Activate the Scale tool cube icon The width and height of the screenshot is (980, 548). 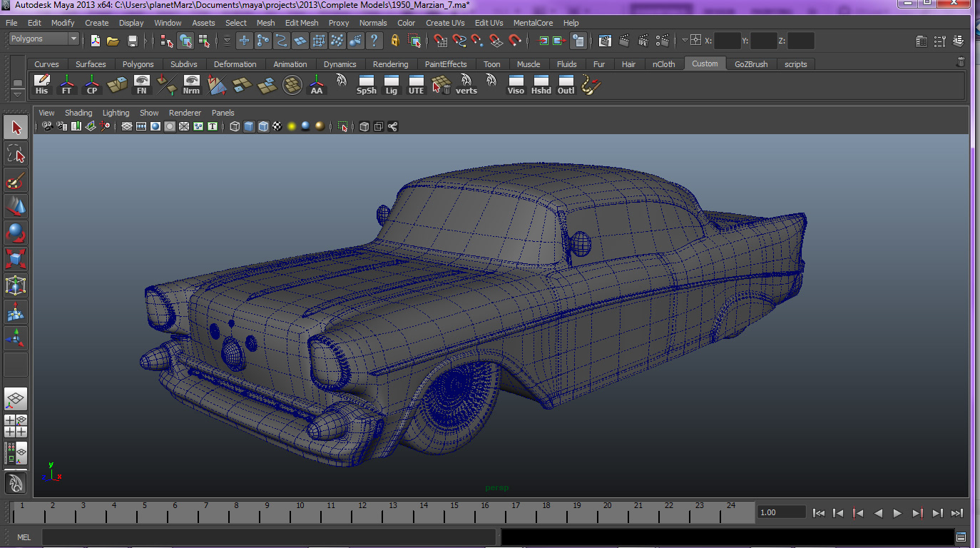(16, 259)
